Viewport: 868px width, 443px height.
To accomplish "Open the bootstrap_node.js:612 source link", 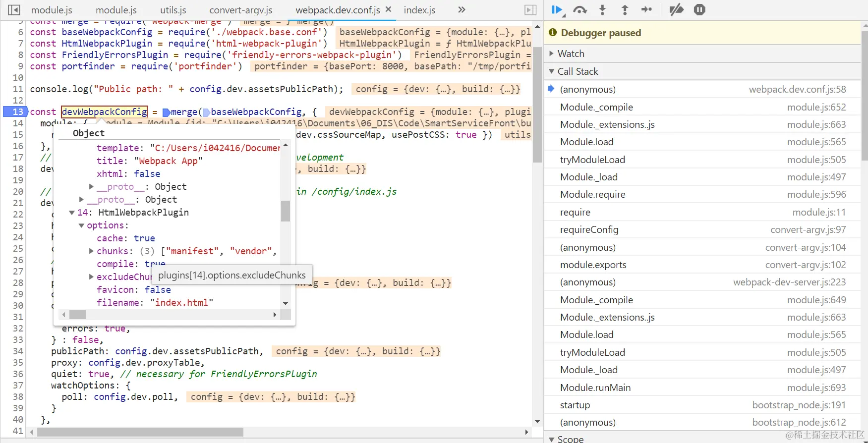I will pos(799,422).
